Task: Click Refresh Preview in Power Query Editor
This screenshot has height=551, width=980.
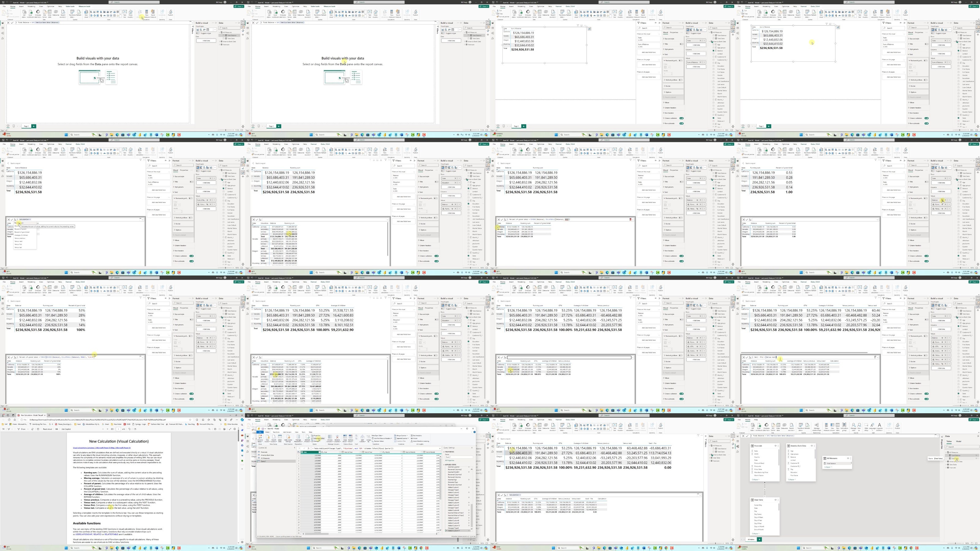Action: coord(307,438)
